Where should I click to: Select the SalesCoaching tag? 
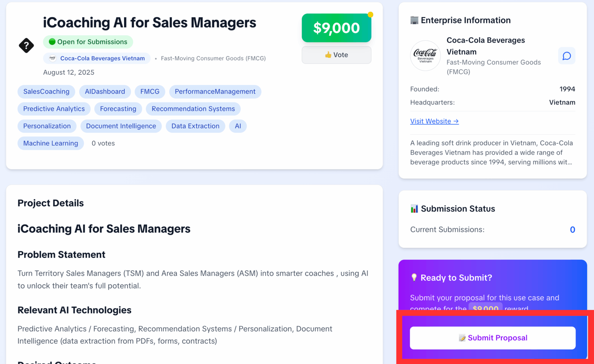click(46, 92)
